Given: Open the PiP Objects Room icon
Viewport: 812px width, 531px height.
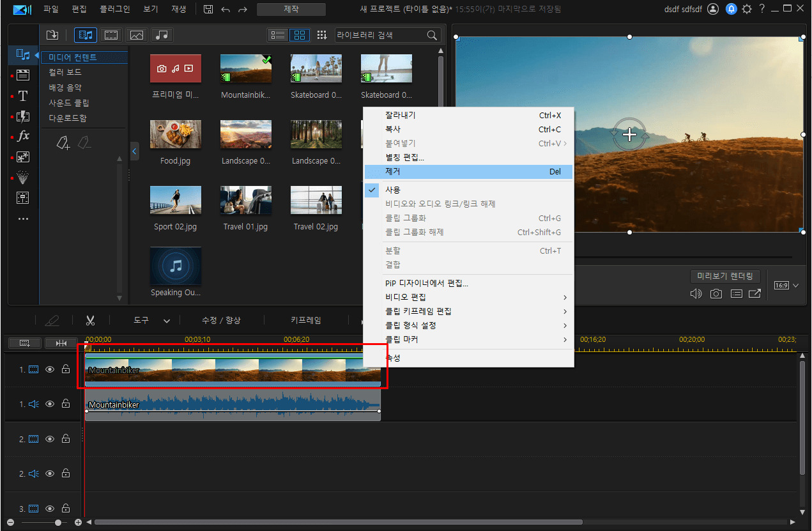Looking at the screenshot, I should pyautogui.click(x=23, y=157).
